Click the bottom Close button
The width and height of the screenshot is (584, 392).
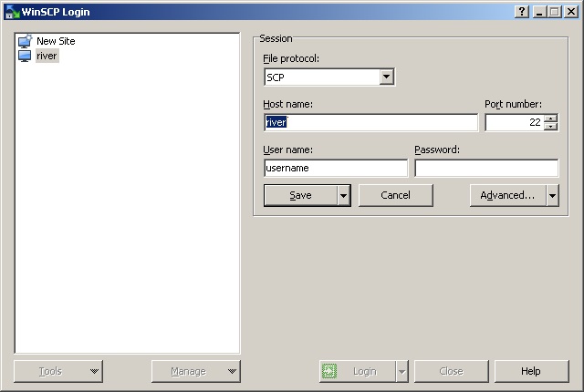[x=452, y=371]
